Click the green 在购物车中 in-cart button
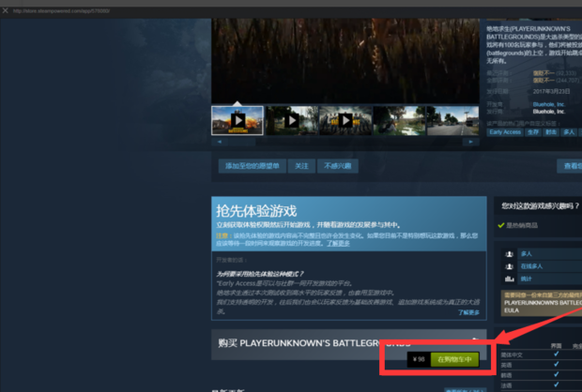The height and width of the screenshot is (392, 582). (454, 359)
